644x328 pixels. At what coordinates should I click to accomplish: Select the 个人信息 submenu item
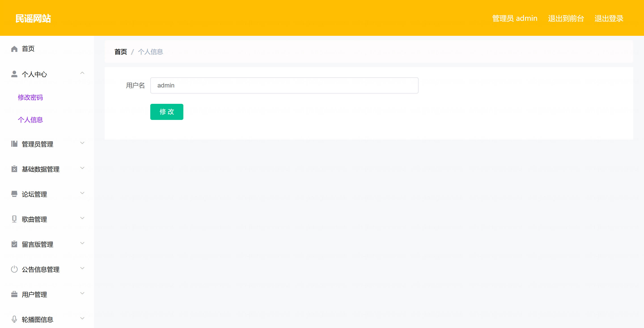point(30,120)
